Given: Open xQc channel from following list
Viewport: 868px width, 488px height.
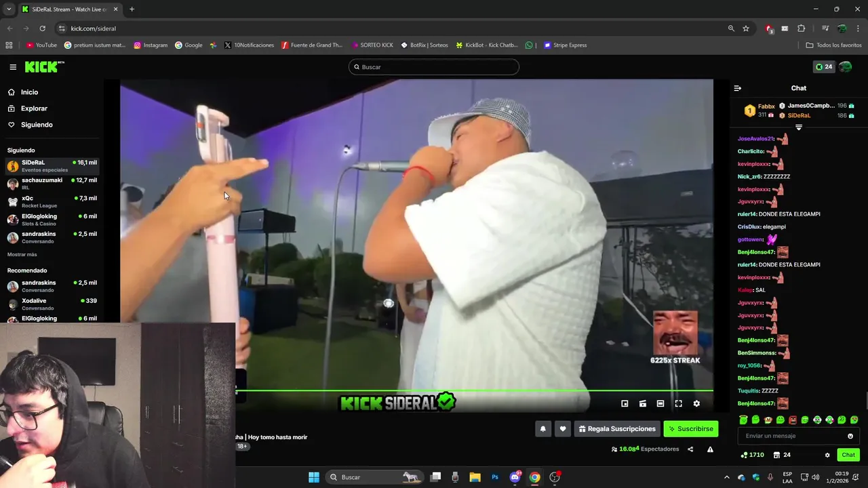Looking at the screenshot, I should (52, 201).
